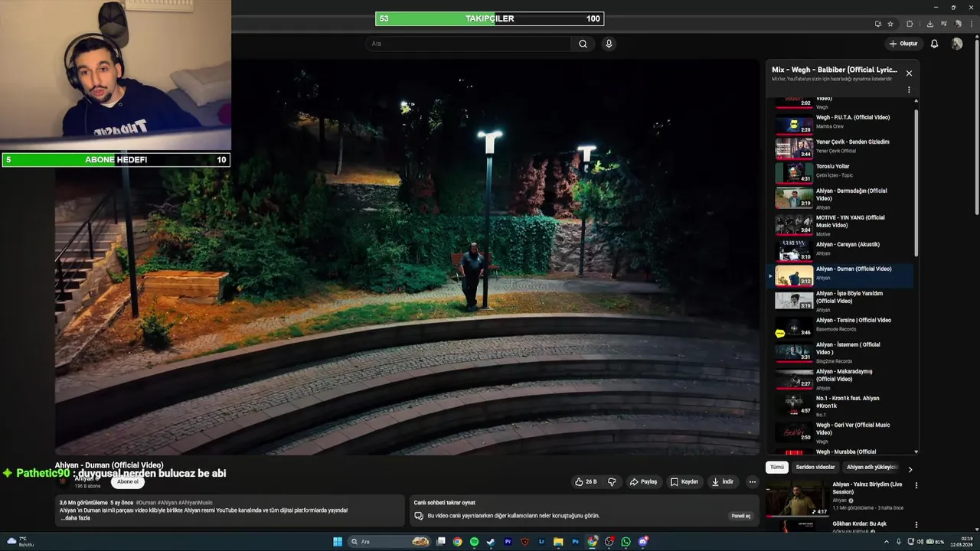Open the Chrome extensions puzzle icon

click(x=910, y=24)
